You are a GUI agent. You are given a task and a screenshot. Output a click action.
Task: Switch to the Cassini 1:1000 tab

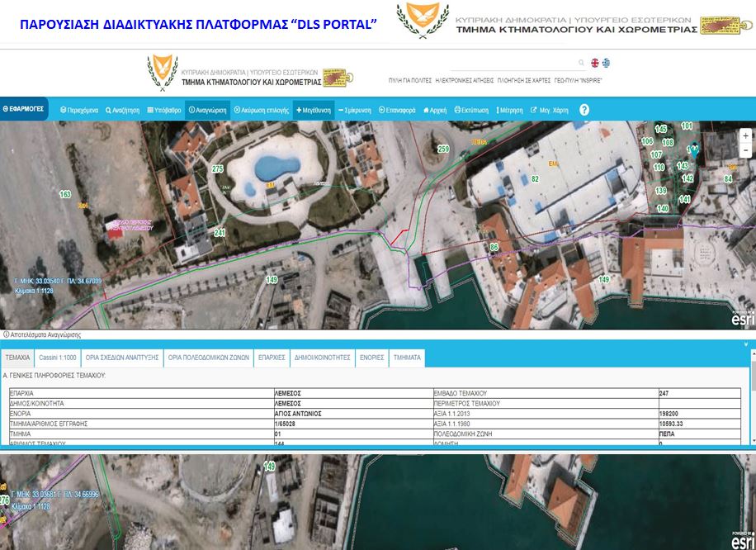(x=59, y=358)
